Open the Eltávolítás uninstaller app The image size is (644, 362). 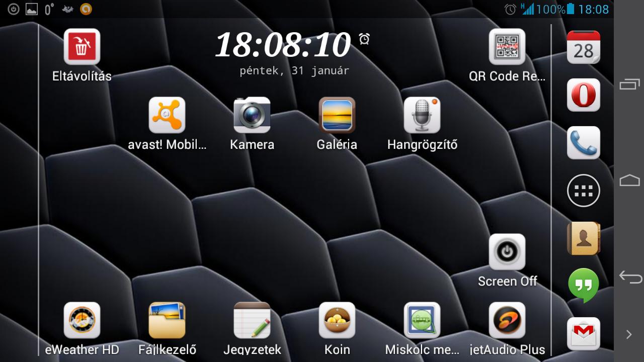click(x=82, y=47)
